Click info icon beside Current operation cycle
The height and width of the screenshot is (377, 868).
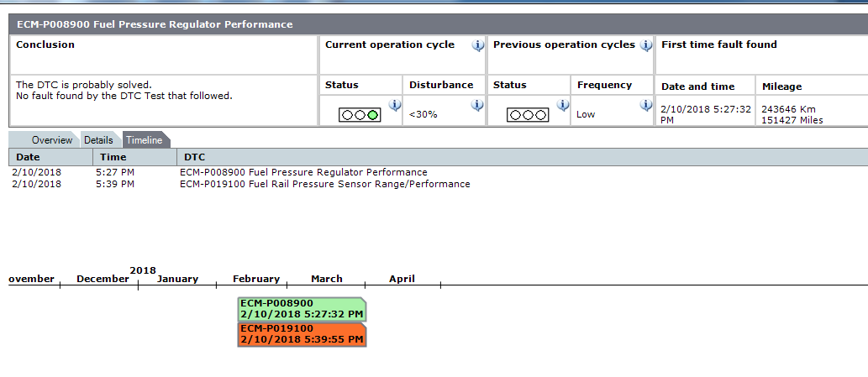tap(477, 45)
